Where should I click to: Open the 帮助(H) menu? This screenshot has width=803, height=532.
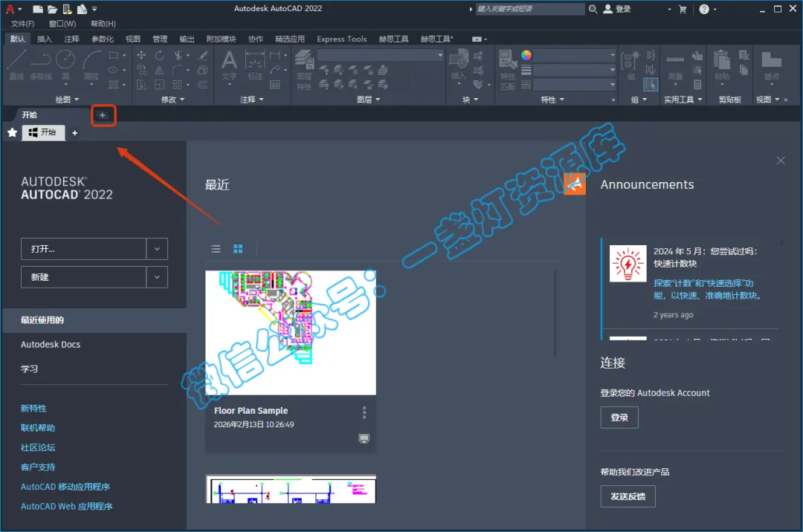click(103, 24)
